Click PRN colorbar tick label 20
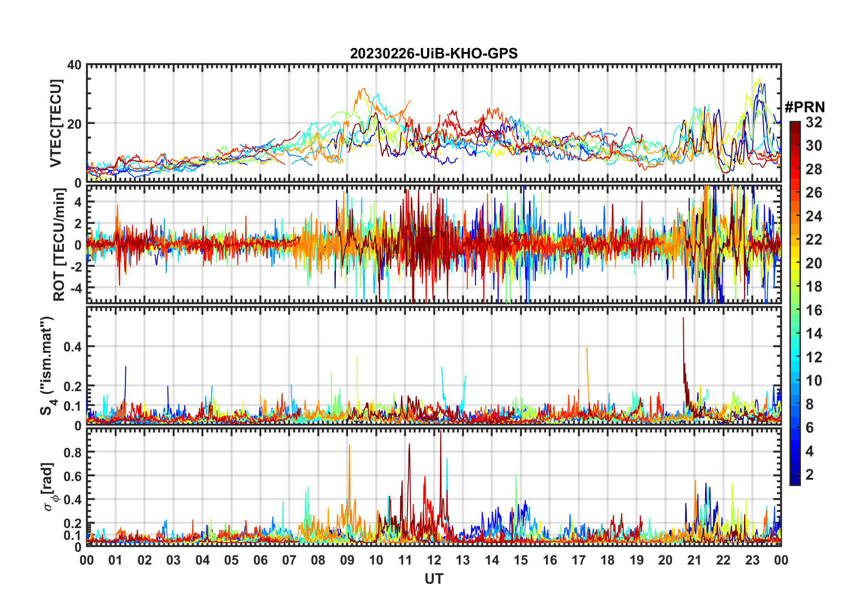This screenshot has height=607, width=868. 814,263
